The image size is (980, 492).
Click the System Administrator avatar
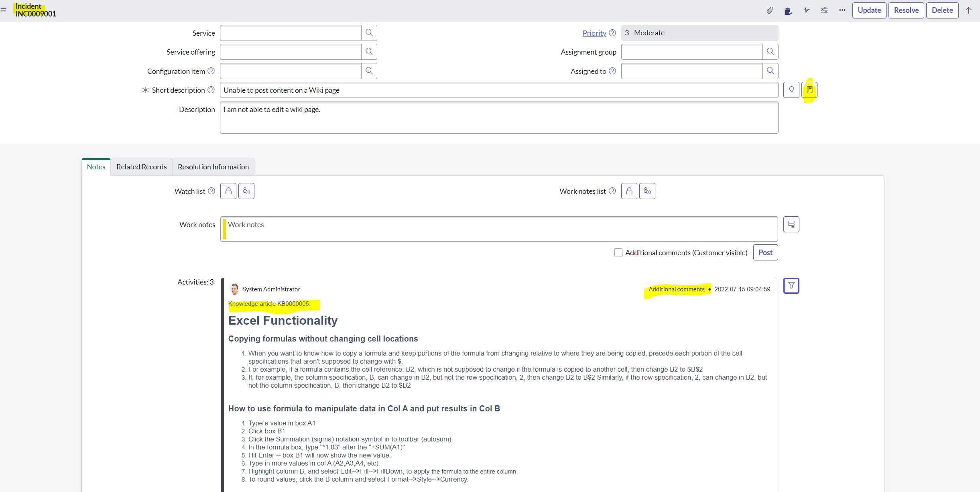click(234, 289)
